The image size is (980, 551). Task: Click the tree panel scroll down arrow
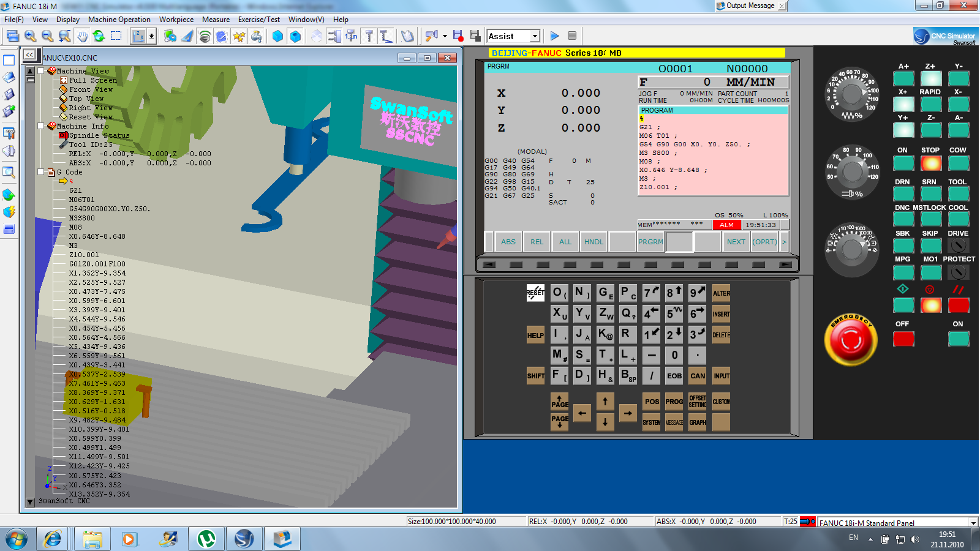pos(30,502)
